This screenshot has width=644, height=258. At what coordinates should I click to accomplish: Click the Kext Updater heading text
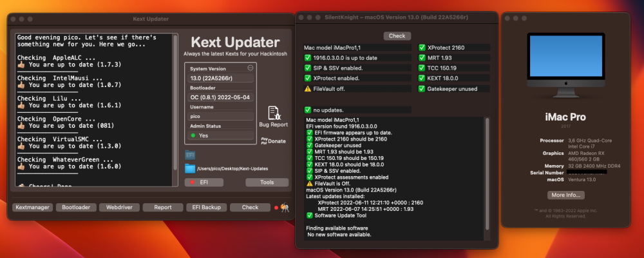[235, 43]
